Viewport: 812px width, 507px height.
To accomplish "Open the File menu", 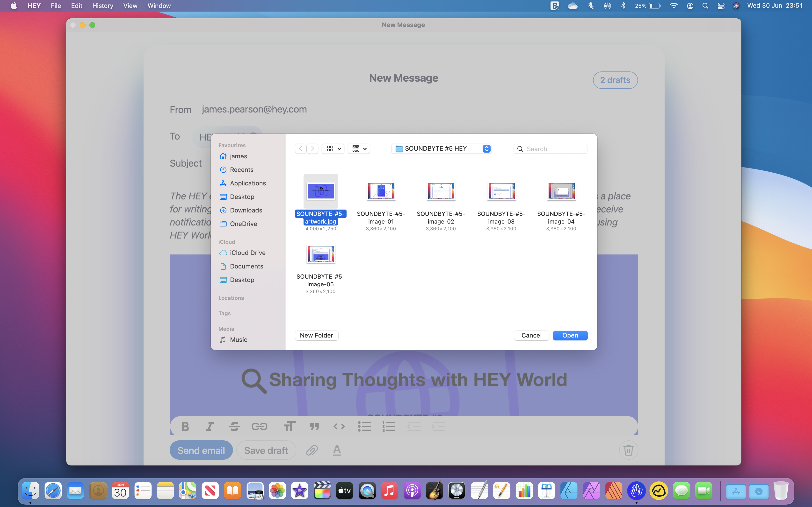I will pos(56,6).
